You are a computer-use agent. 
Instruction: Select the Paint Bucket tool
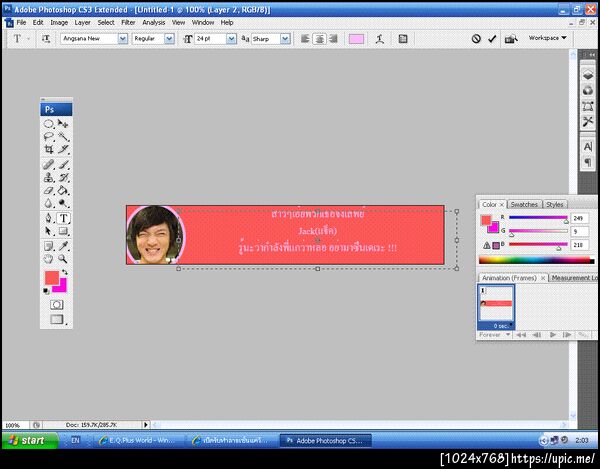(x=63, y=190)
